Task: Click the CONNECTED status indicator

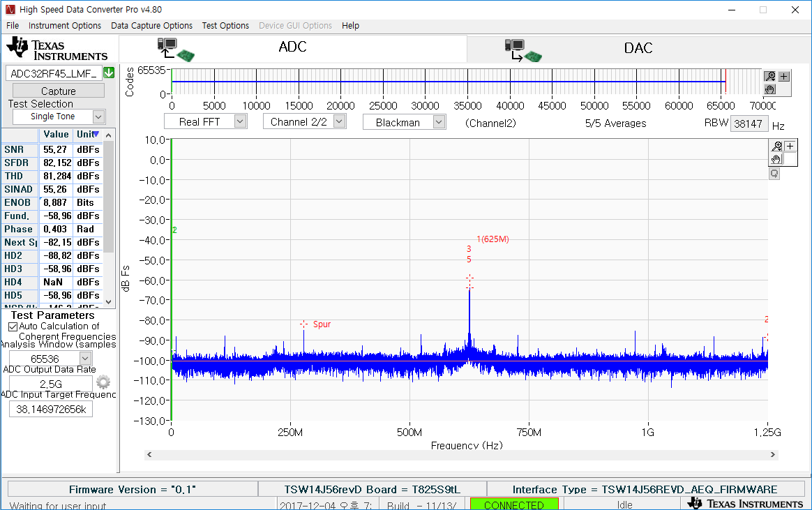Action: (x=513, y=504)
